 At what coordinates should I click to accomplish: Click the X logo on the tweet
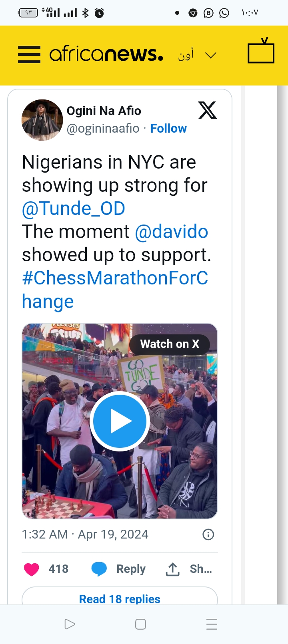point(208,110)
